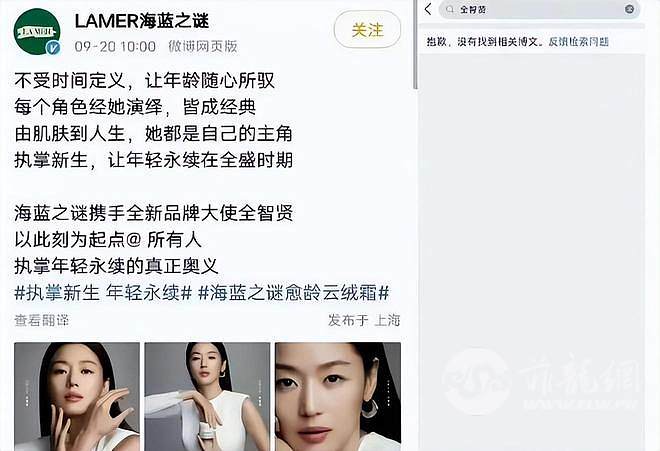Open 微博网页版 source link
The width and height of the screenshot is (660, 451).
click(203, 46)
